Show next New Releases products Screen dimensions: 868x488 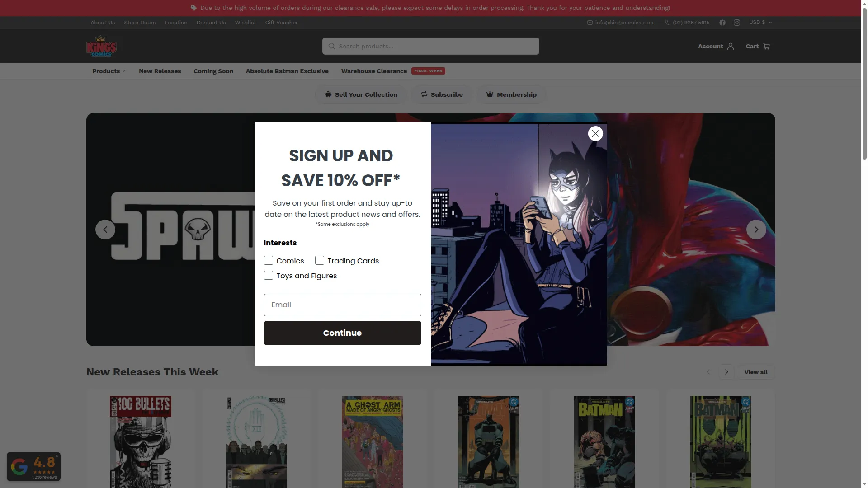pyautogui.click(x=726, y=372)
